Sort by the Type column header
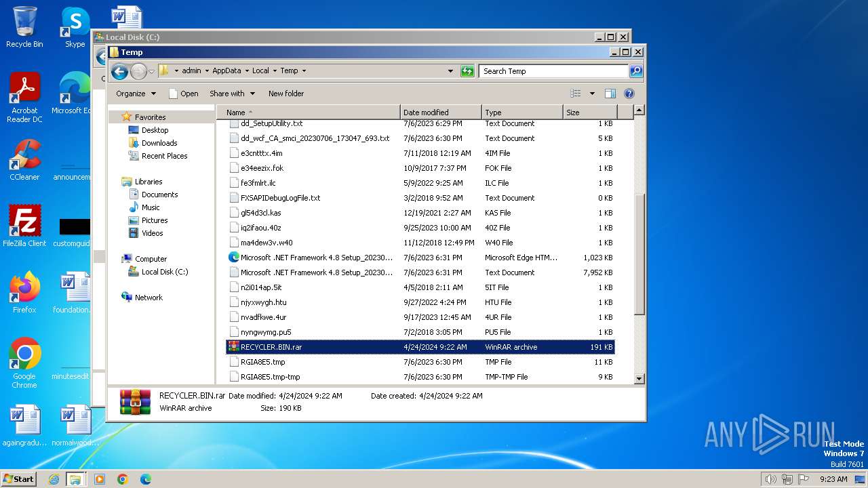Screen dimensions: 868x488 (x=522, y=113)
